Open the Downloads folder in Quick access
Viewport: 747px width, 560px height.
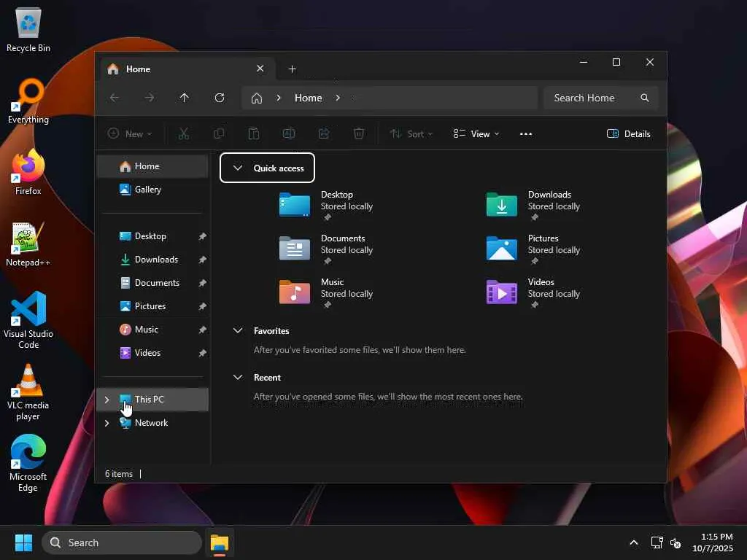tap(533, 205)
